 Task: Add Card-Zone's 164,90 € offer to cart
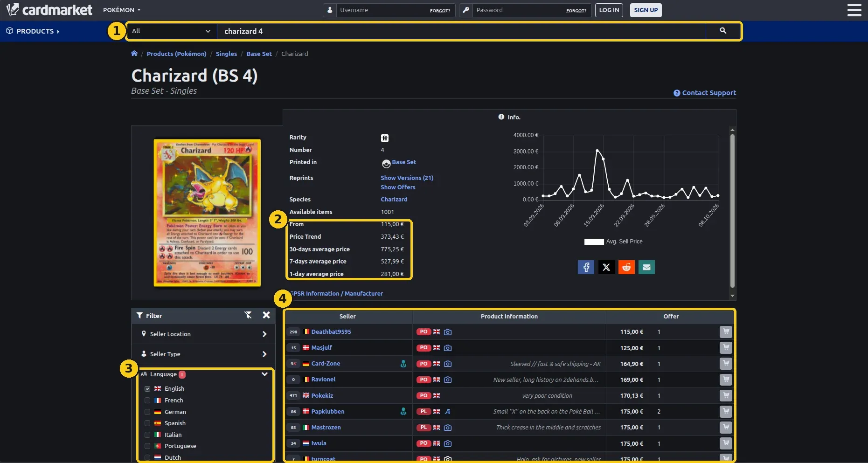coord(726,363)
